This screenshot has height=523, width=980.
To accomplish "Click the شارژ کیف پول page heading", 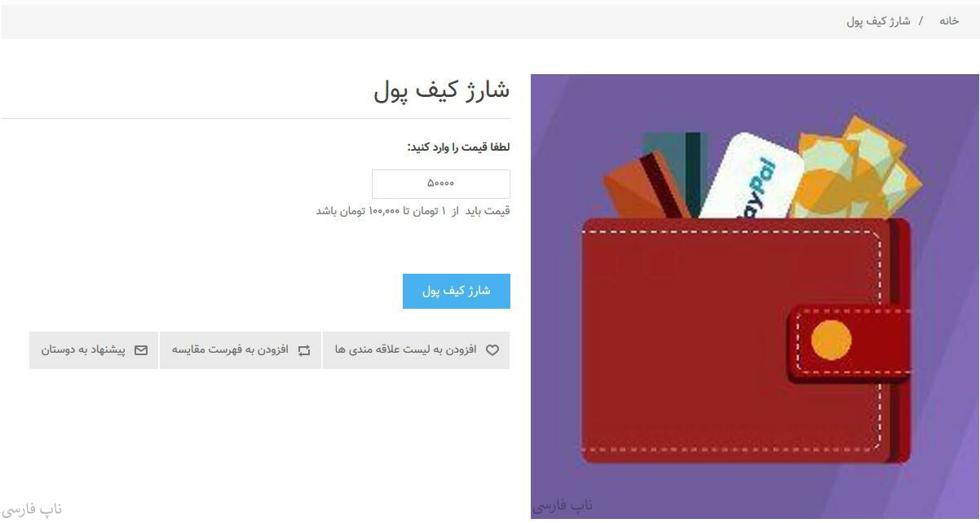I will click(x=442, y=90).
